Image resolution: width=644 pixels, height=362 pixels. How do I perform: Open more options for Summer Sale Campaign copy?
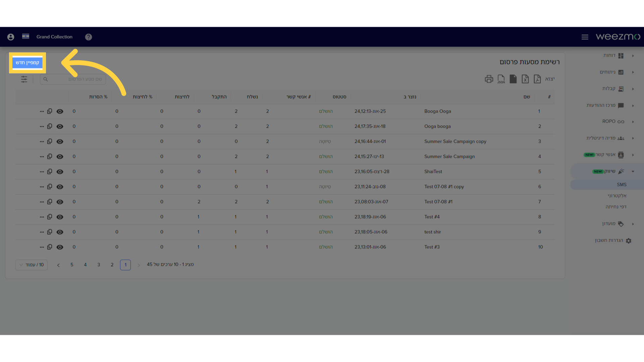point(42,141)
